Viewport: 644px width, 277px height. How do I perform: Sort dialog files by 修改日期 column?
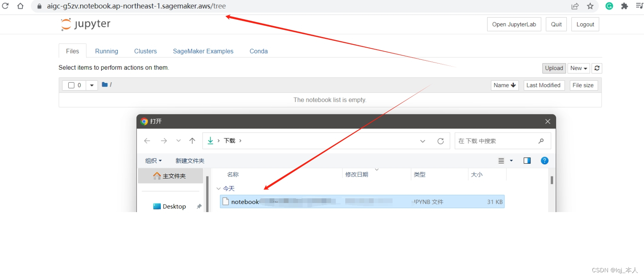357,174
